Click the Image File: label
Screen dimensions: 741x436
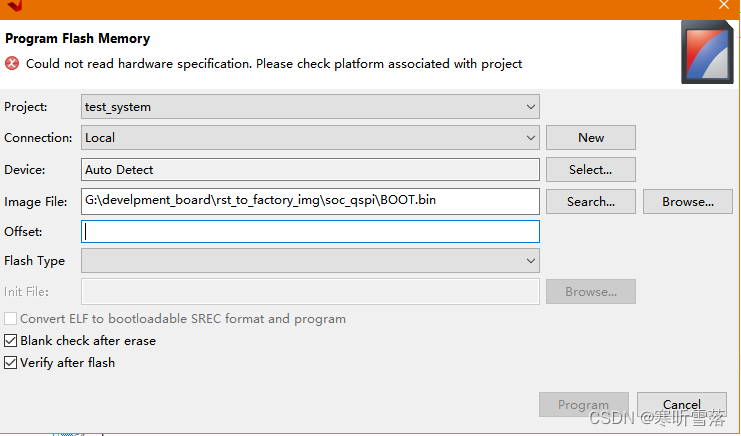click(35, 202)
